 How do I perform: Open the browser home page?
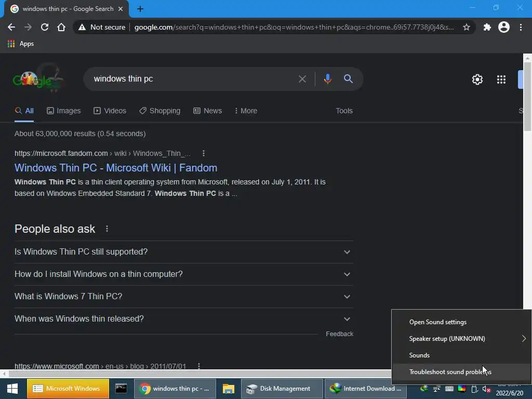(61, 27)
